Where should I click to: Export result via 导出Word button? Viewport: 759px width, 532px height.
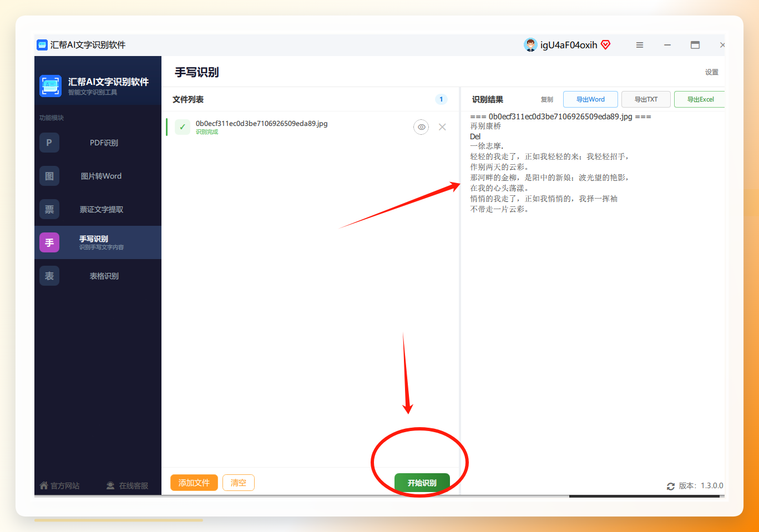[x=590, y=99]
